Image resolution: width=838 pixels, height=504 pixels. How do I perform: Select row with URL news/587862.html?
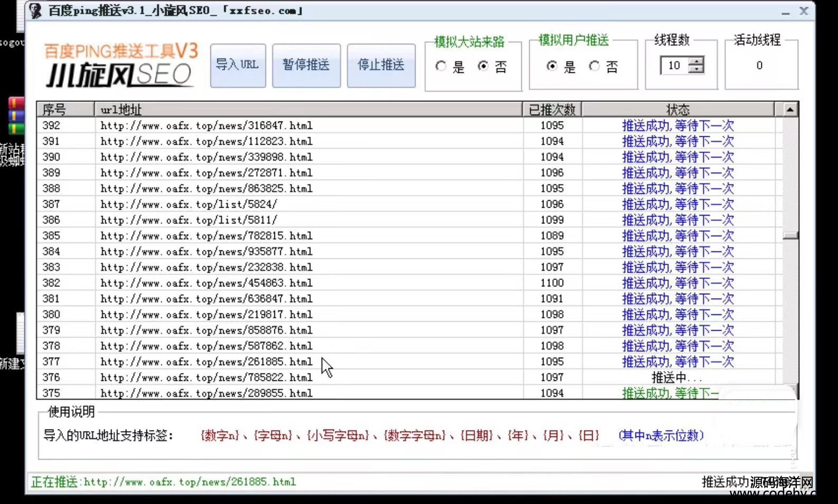(410, 346)
